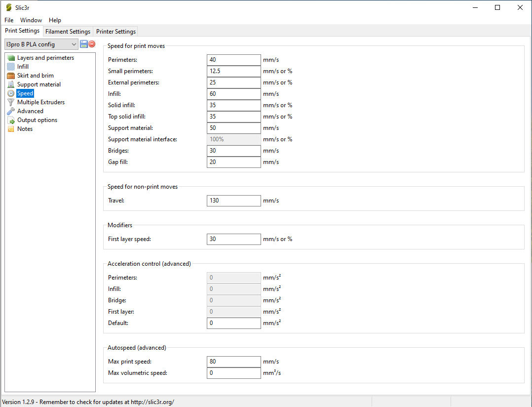Click the Infill hatch icon in sidebar
This screenshot has width=532, height=407.
11,67
